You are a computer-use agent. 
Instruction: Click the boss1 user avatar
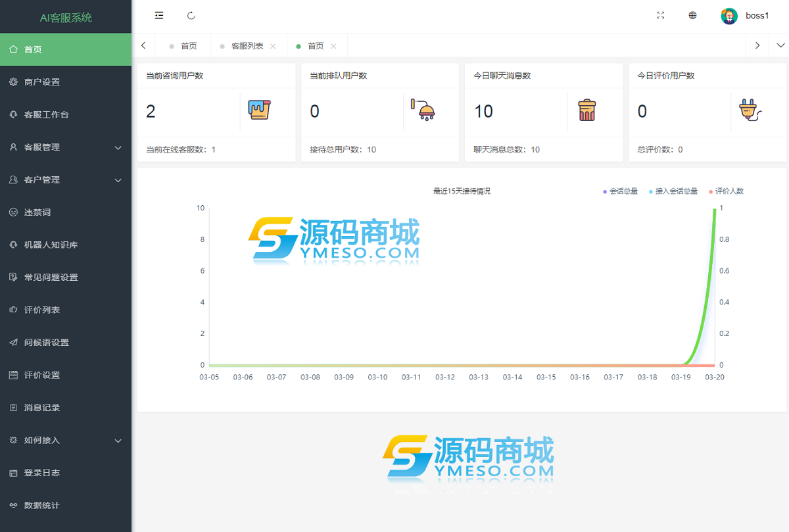click(729, 16)
